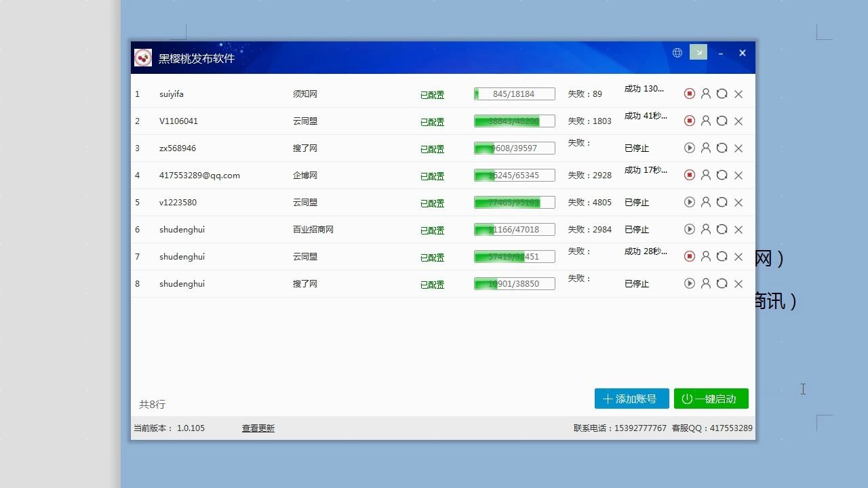Open account icon for 百业招商网 row
Screen dimensions: 868x488
click(x=706, y=229)
